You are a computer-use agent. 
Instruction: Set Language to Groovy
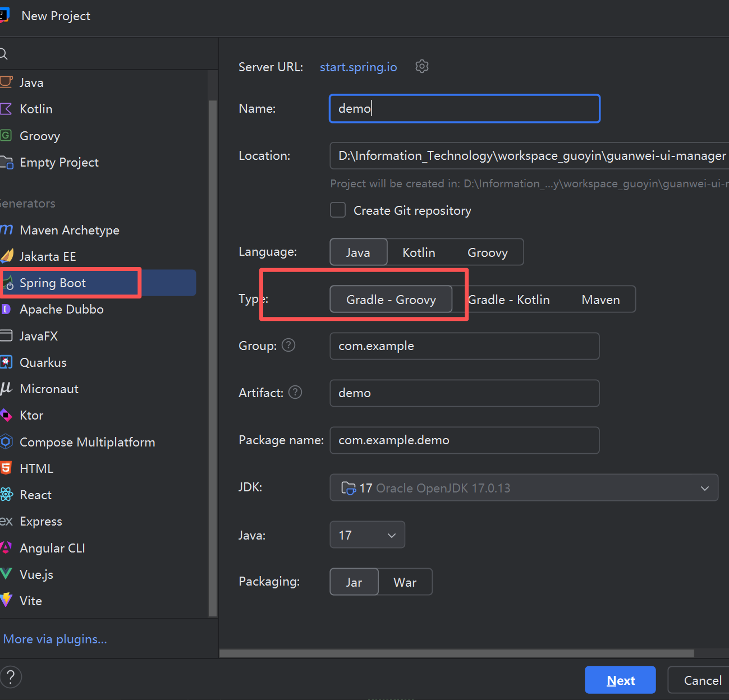tap(488, 252)
